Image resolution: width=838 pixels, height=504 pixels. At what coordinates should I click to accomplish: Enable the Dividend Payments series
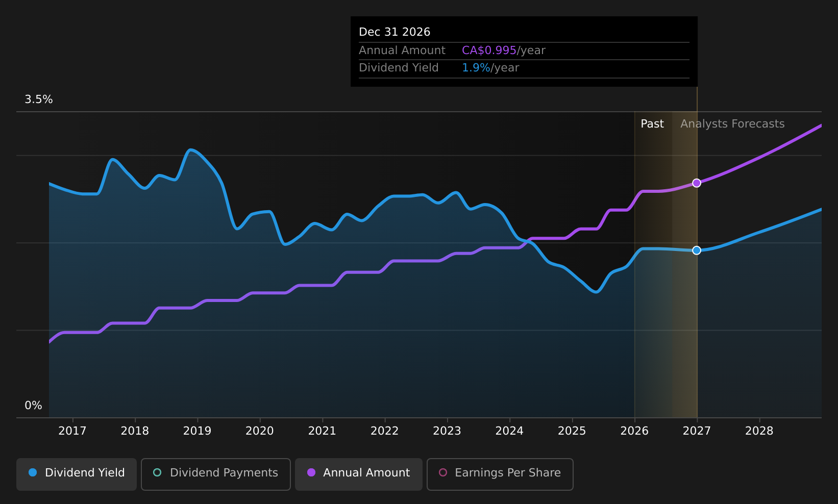(x=216, y=474)
